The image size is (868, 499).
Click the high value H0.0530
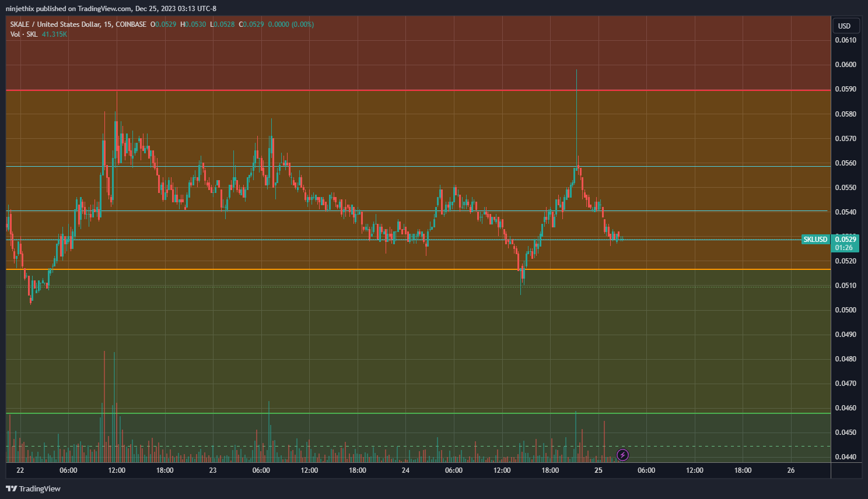tap(193, 24)
